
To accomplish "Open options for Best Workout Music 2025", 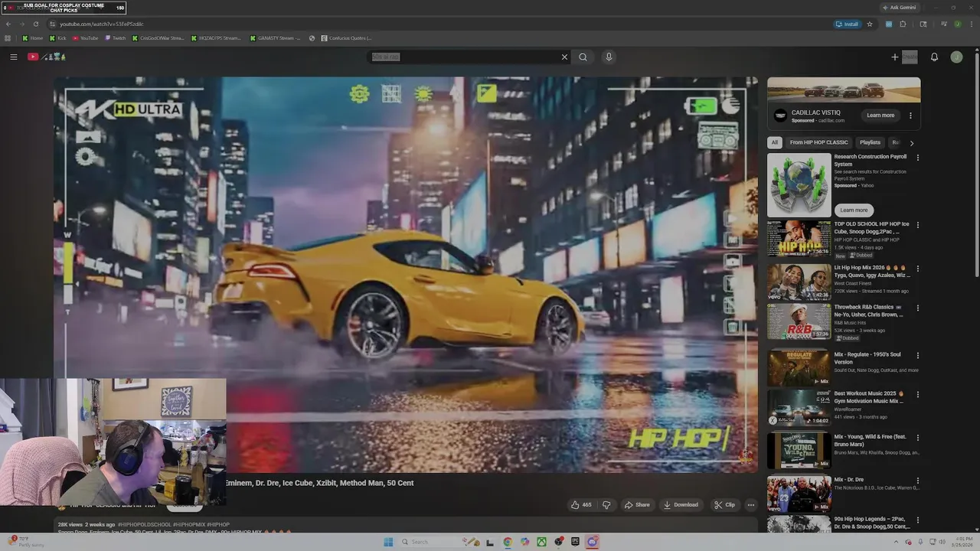I will pyautogui.click(x=917, y=394).
